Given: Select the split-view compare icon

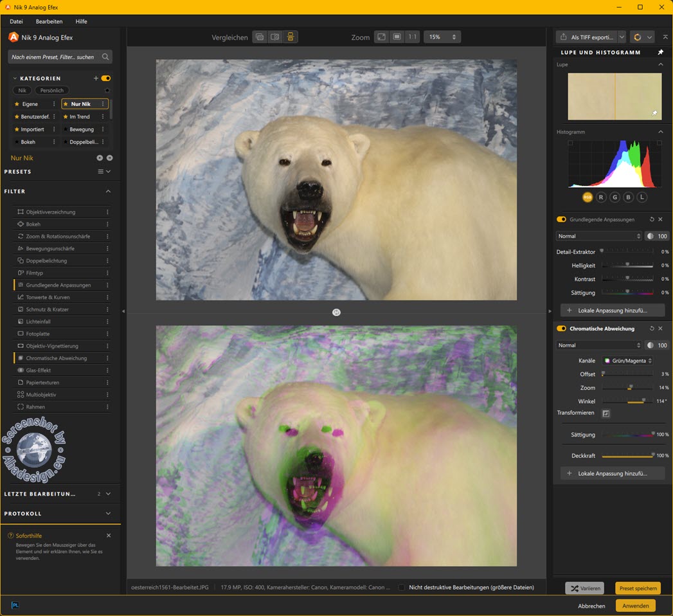Looking at the screenshot, I should (x=275, y=37).
